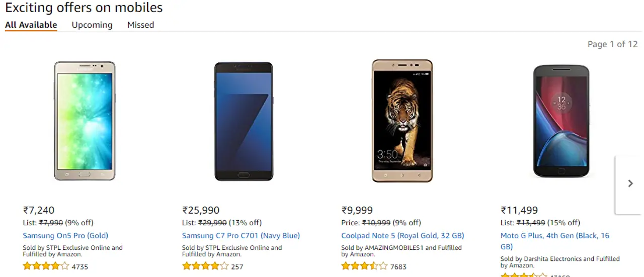Click star rating for Samsung C7 Pro
644x277 pixels.
pyautogui.click(x=205, y=266)
